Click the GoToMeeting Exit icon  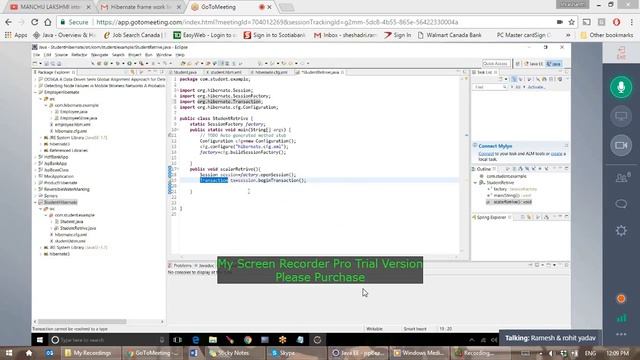click(621, 53)
